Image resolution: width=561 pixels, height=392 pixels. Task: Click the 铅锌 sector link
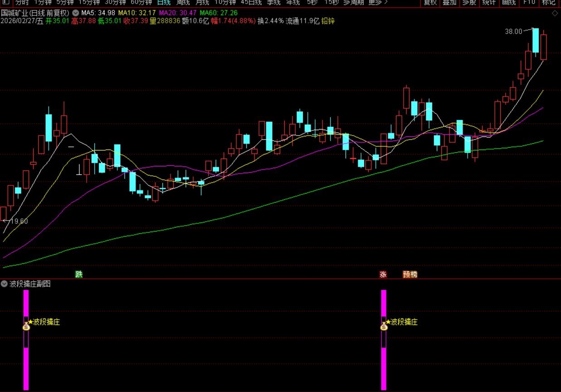click(x=328, y=21)
